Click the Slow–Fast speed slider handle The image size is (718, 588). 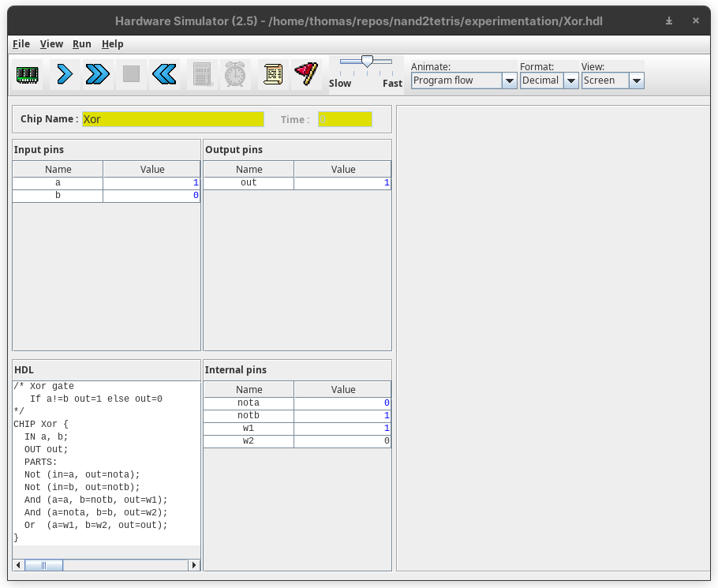pos(367,62)
